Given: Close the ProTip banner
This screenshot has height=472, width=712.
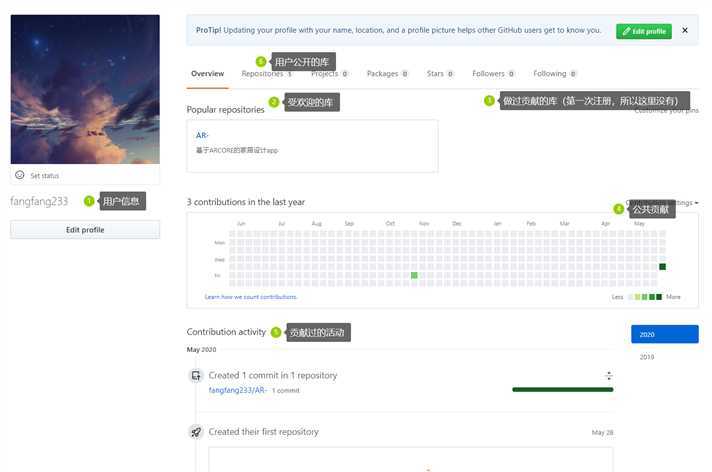Looking at the screenshot, I should click(x=685, y=30).
